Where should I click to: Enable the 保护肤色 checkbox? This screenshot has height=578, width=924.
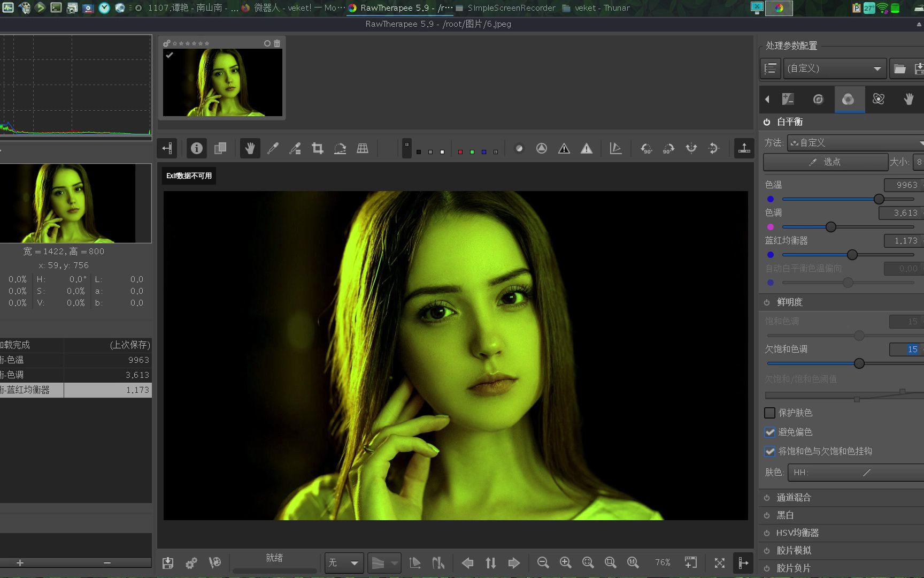(770, 413)
